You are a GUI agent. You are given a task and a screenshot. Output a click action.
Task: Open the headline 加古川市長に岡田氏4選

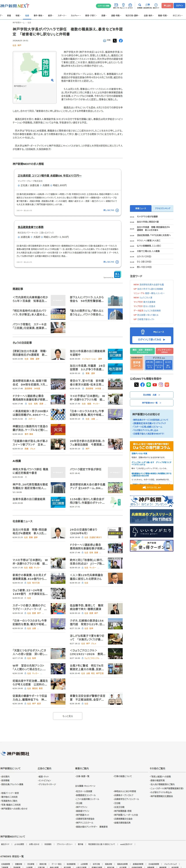tap(148, 222)
